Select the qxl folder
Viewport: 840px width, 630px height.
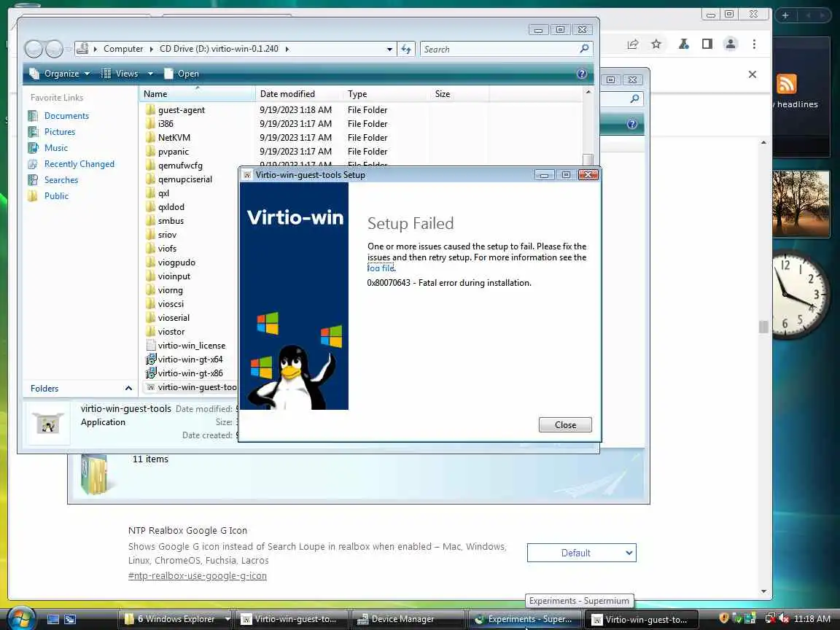163,193
